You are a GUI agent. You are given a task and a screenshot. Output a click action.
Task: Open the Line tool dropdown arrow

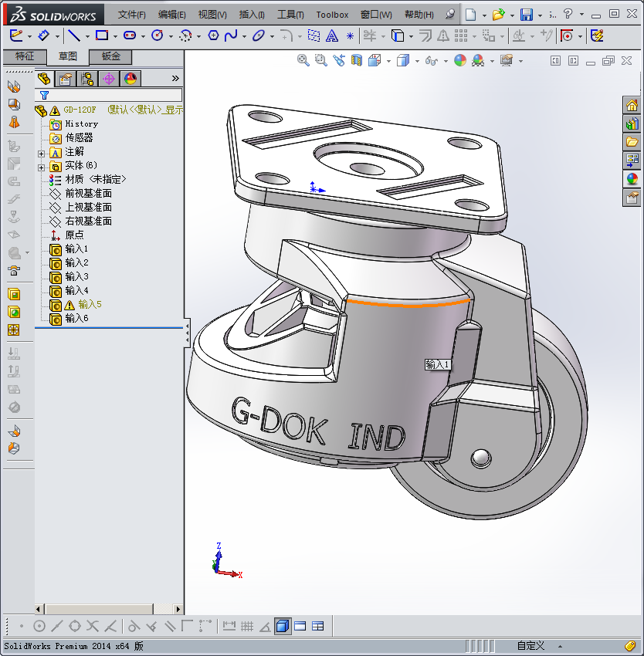click(87, 37)
